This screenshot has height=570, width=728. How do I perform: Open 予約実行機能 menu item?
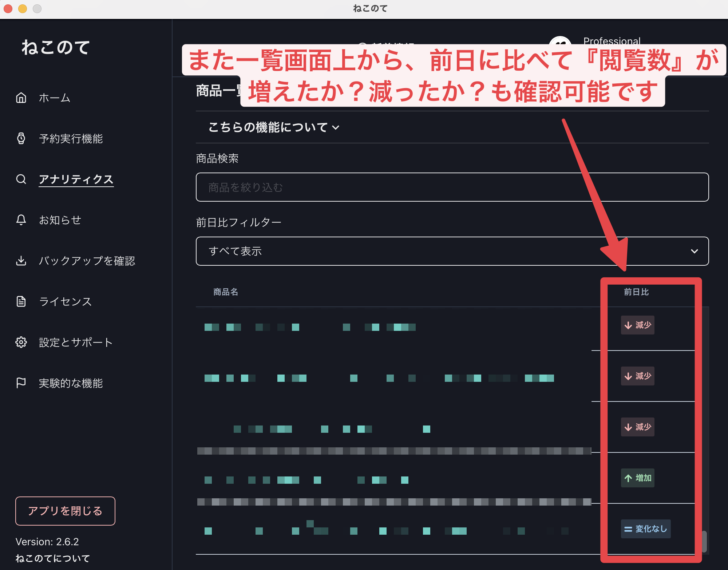coord(71,138)
